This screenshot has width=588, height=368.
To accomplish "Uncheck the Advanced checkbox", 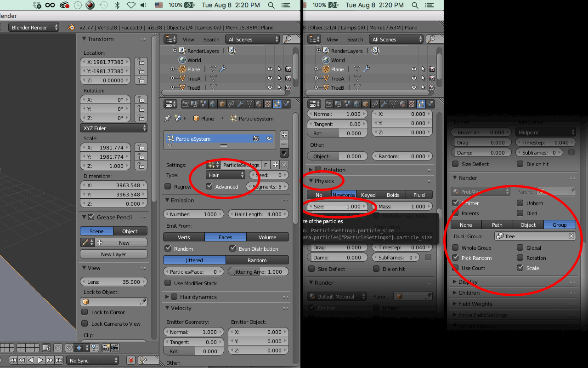I will [x=209, y=186].
